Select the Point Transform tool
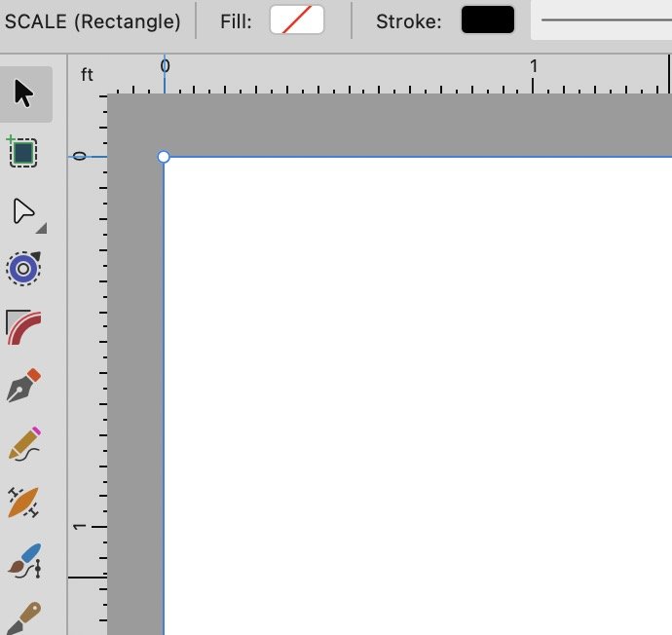672x635 pixels. pyautogui.click(x=23, y=268)
